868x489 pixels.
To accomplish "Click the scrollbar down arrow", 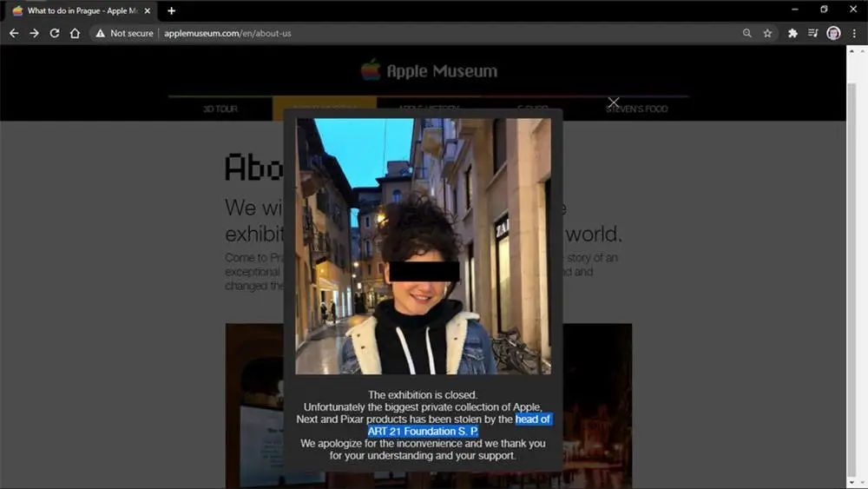I will pyautogui.click(x=852, y=484).
